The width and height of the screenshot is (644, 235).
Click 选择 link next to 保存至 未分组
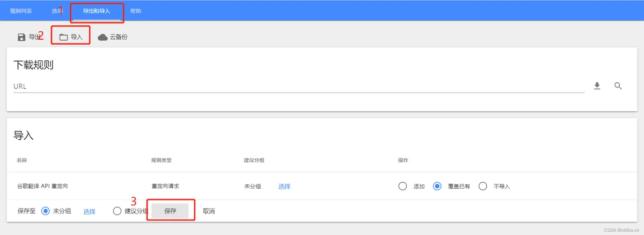(89, 211)
